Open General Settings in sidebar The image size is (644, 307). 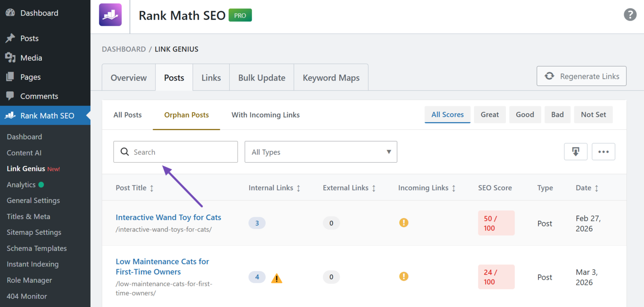(33, 200)
